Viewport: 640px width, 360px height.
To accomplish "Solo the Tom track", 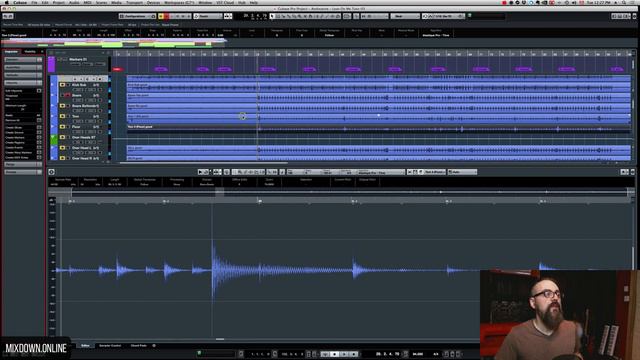I will (x=68, y=116).
